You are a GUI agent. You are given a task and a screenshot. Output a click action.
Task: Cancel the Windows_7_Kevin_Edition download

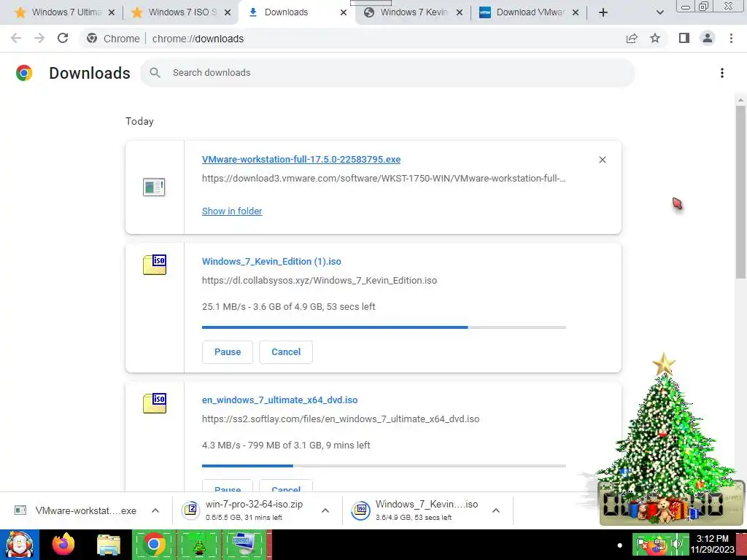[x=286, y=352]
